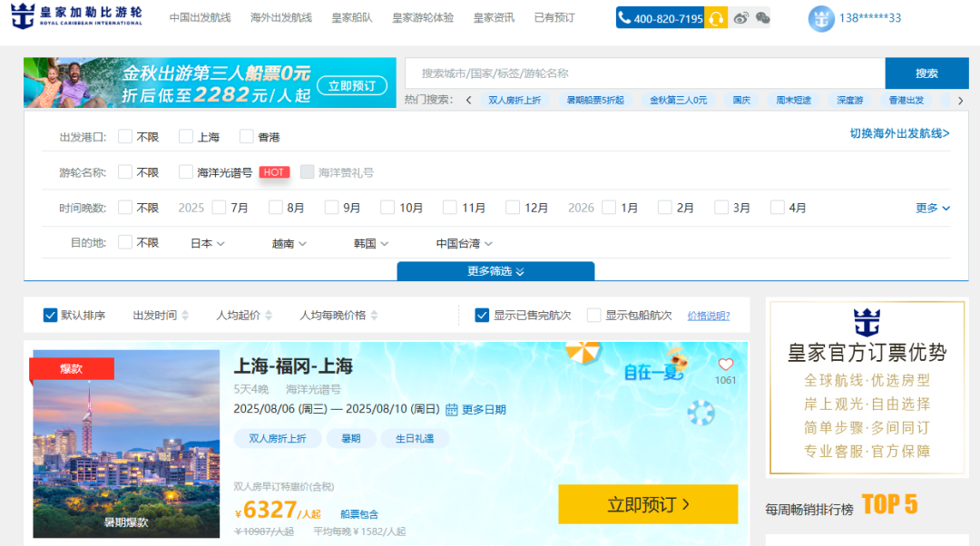This screenshot has width=980, height=546.
Task: Click the user avatar icon
Action: (820, 19)
